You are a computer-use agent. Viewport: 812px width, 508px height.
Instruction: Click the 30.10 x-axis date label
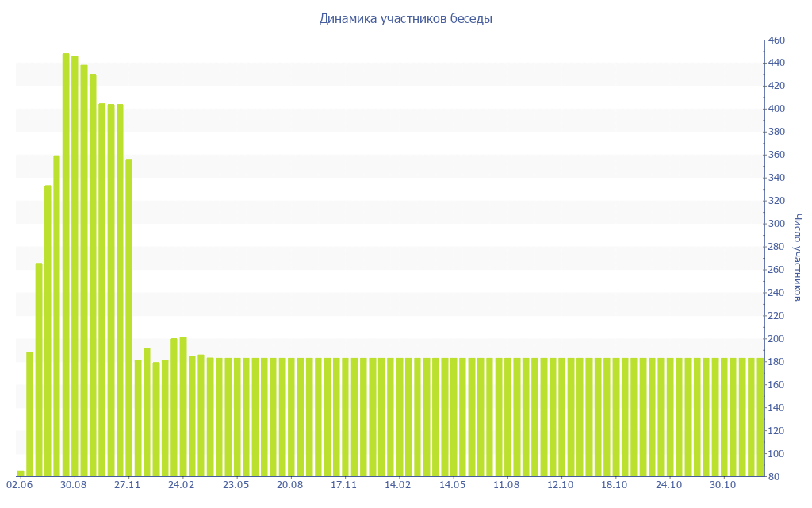(x=722, y=484)
